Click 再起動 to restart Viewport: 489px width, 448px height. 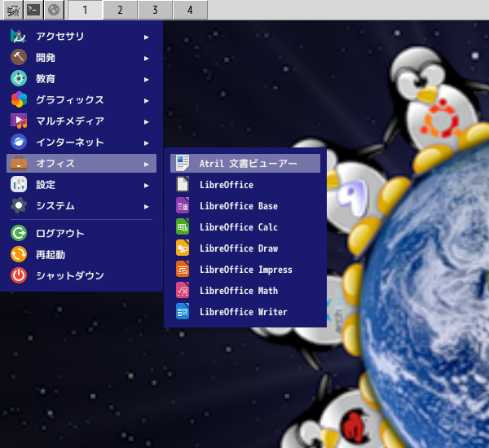pos(81,254)
